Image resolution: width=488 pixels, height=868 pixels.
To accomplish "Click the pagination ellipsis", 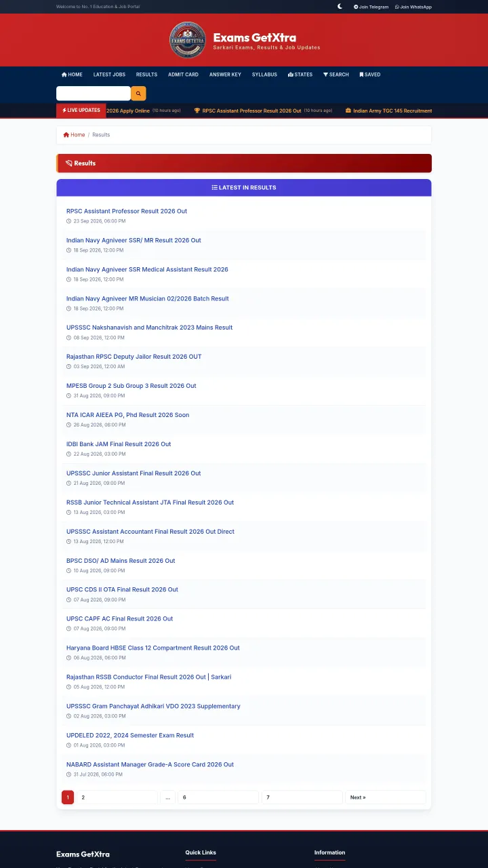I will [x=168, y=797].
